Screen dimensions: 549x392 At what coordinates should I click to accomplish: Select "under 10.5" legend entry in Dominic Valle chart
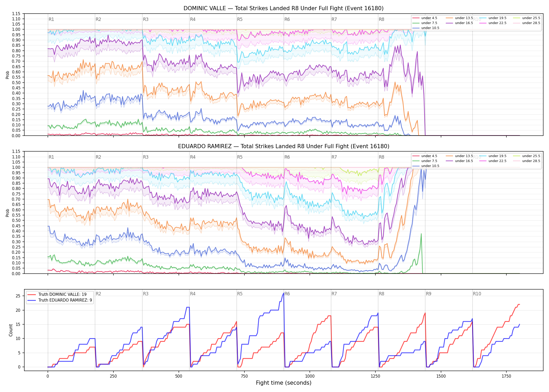426,28
